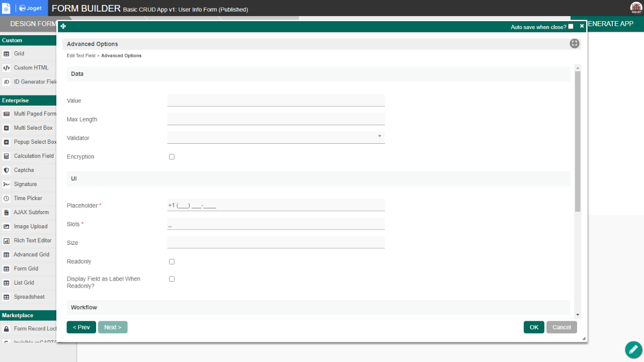The width and height of the screenshot is (644, 362).
Task: Click the Time Picker clock icon
Action: [7, 199]
